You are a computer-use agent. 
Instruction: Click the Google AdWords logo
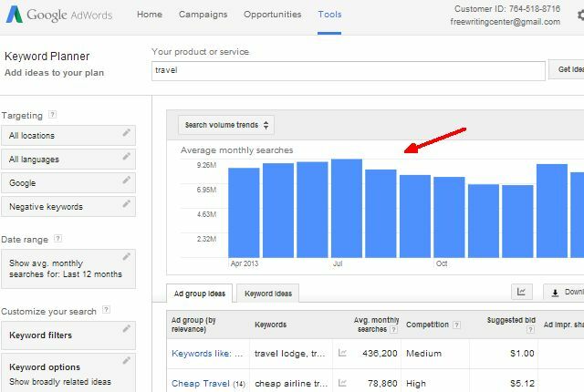pos(58,15)
